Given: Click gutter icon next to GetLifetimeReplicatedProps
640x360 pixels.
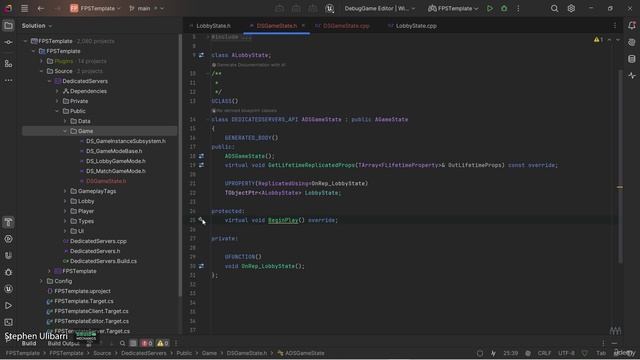Looking at the screenshot, I should 201,165.
